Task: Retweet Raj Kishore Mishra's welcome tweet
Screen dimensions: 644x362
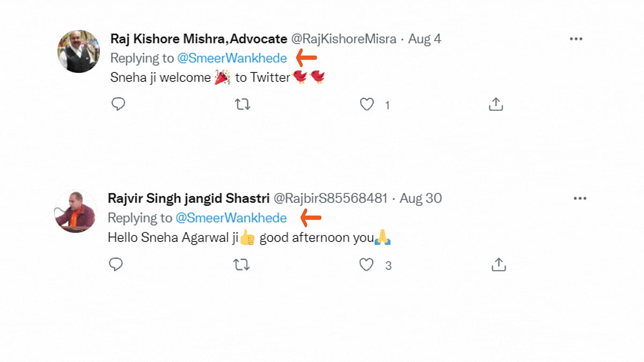Action: click(243, 105)
